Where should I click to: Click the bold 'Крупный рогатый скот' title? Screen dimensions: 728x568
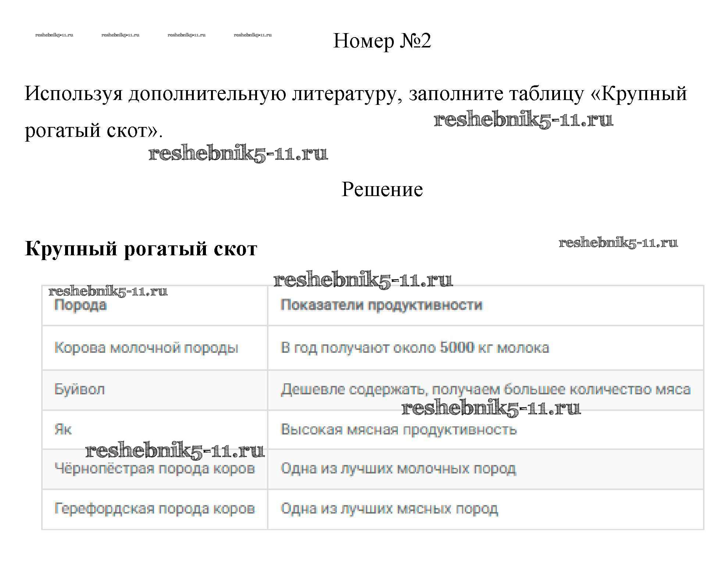[141, 249]
